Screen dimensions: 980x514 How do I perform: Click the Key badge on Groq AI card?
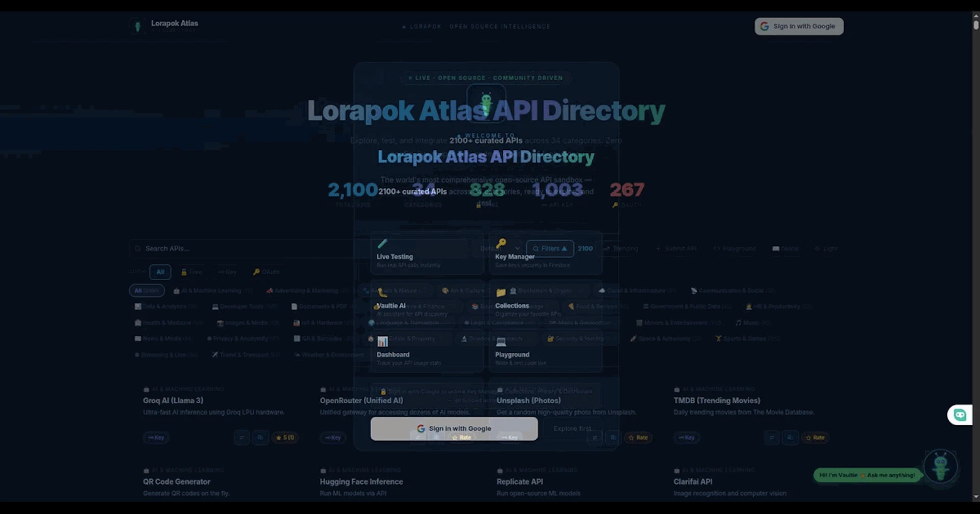click(156, 438)
